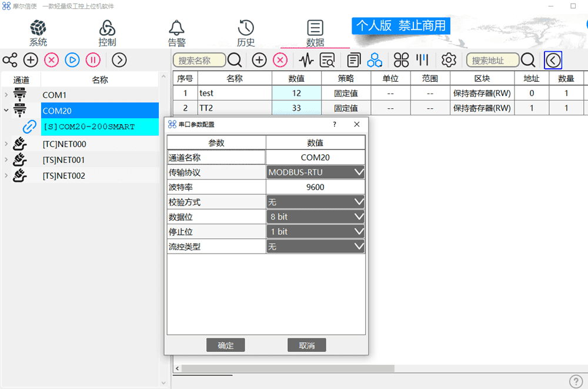Image resolution: width=588 pixels, height=389 pixels.
Task: Click the circled left-arrow collapse icon
Action: [x=553, y=60]
